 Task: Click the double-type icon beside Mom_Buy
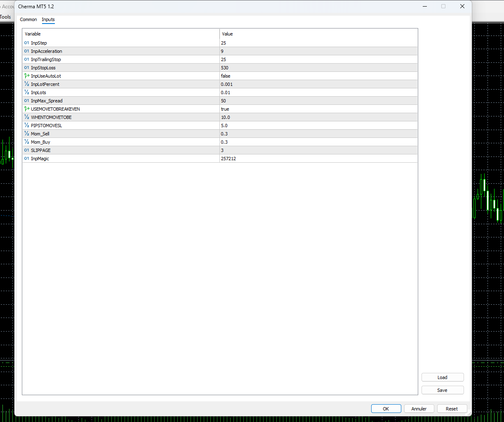[x=26, y=142]
